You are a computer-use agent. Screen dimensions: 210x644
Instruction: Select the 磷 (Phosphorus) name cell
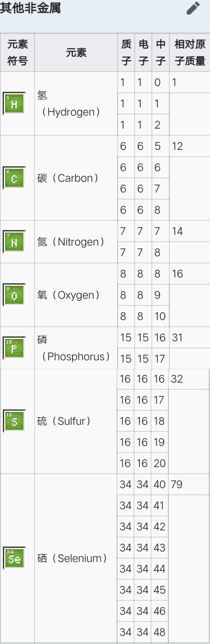pyautogui.click(x=76, y=348)
